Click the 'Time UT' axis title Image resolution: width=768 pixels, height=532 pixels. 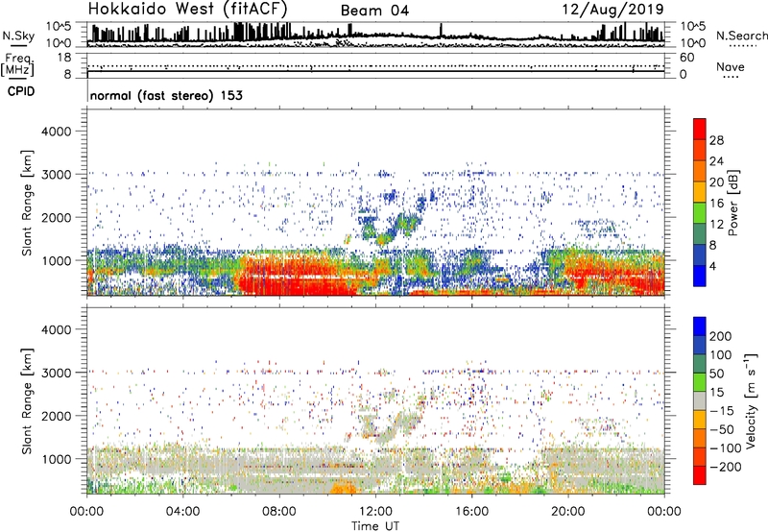coord(375,526)
